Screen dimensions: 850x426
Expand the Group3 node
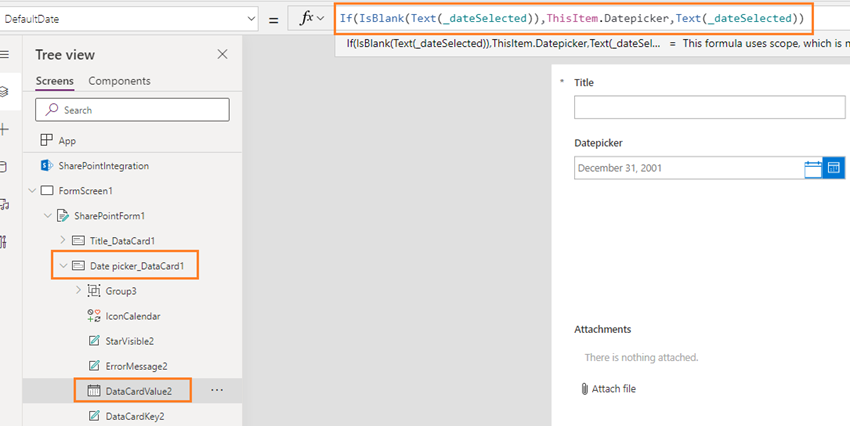tap(78, 291)
